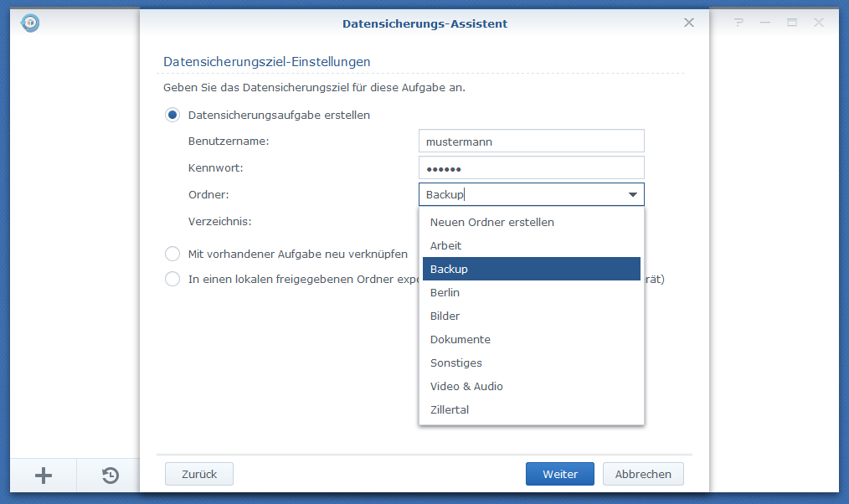The width and height of the screenshot is (849, 504).
Task: Open the Ordner dropdown arrow
Action: coord(634,194)
